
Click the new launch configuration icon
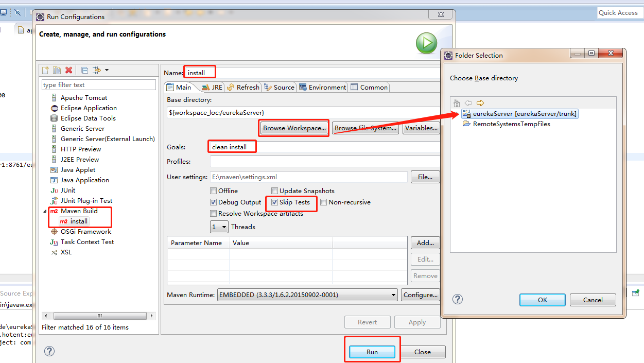45,70
